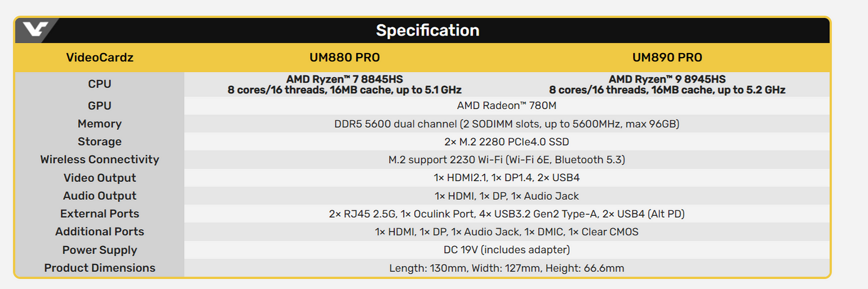The width and height of the screenshot is (868, 289).
Task: Click the GPU row label
Action: pyautogui.click(x=100, y=106)
